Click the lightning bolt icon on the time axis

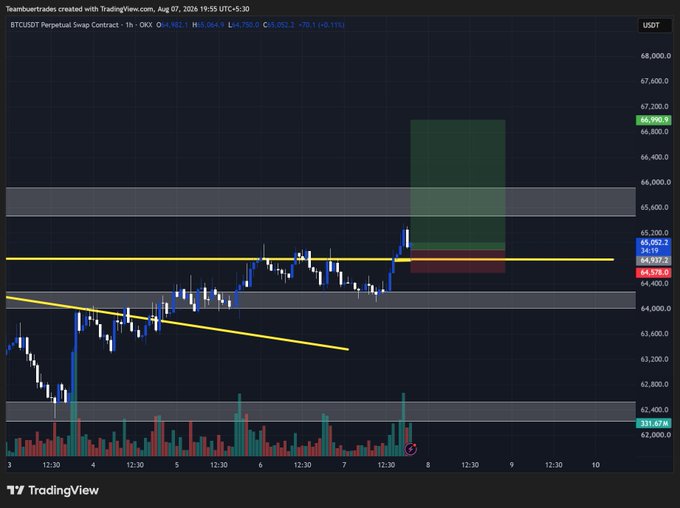[410, 449]
